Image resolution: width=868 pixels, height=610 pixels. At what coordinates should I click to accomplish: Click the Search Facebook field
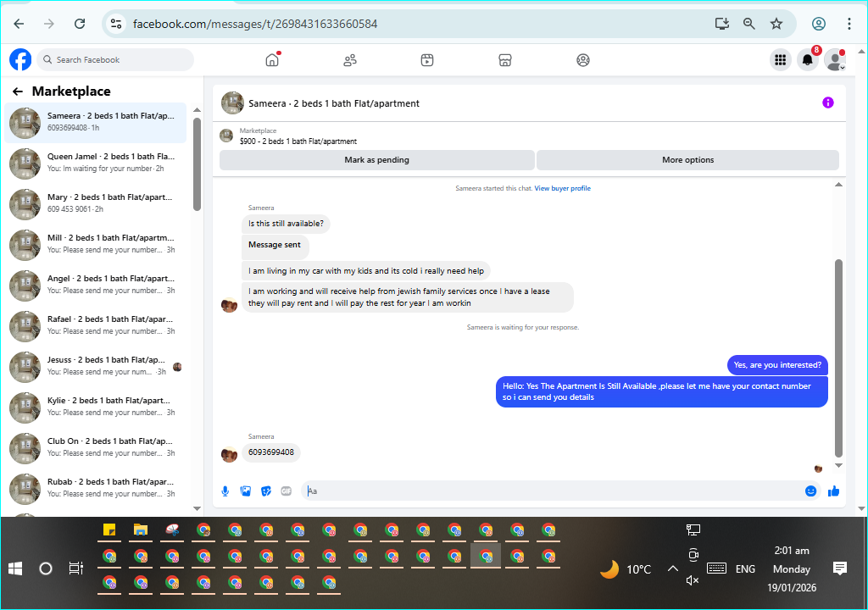(115, 60)
